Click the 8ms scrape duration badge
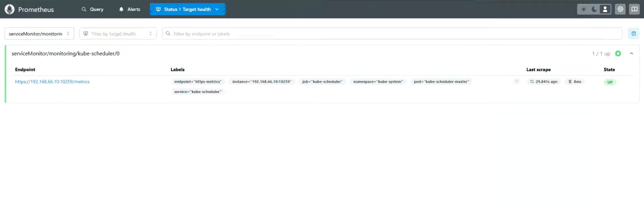This screenshot has width=644, height=212. 575,82
